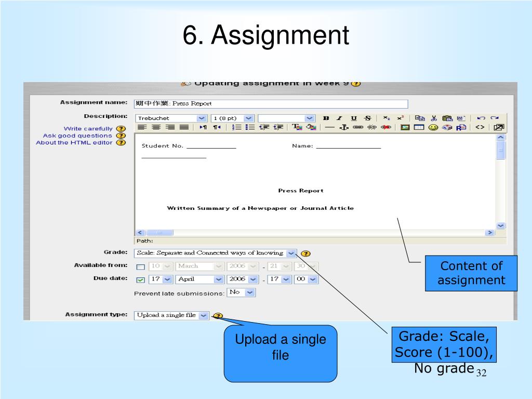Open the due date year 2006 dropdown

(x=243, y=279)
